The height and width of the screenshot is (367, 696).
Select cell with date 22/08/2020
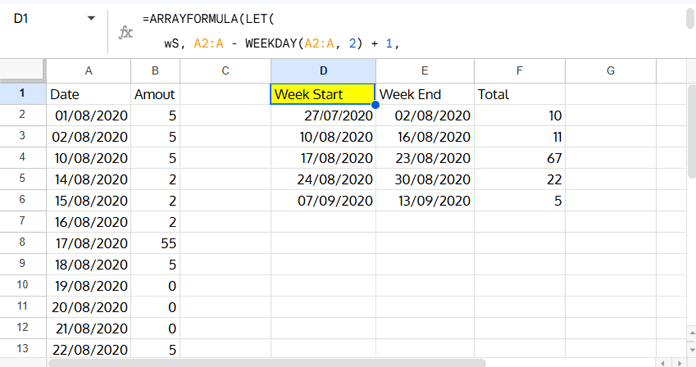[x=89, y=349]
